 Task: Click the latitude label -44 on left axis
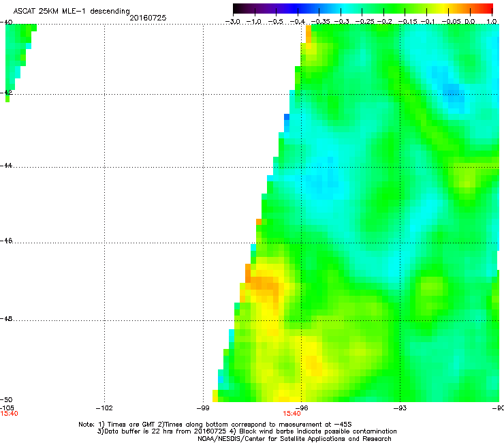pos(6,166)
